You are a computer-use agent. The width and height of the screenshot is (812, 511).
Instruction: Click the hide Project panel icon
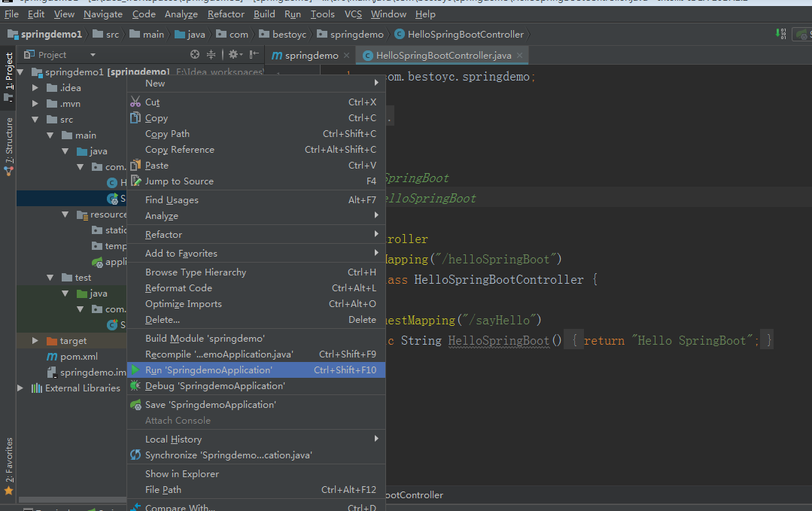click(254, 54)
